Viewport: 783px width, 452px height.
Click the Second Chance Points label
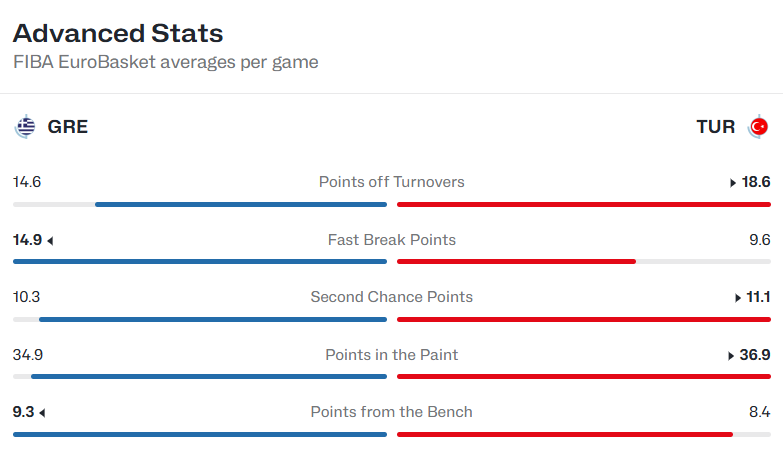(x=392, y=297)
